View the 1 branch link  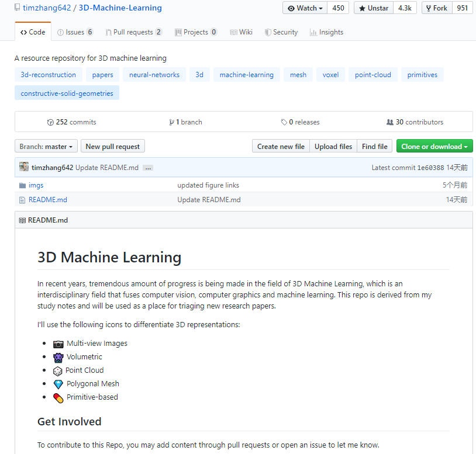(185, 122)
